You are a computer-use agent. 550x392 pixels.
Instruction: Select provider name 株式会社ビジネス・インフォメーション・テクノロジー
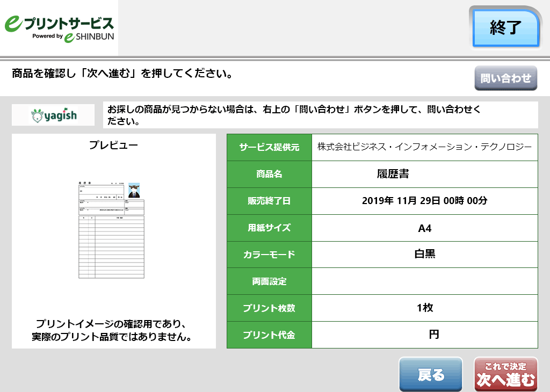coord(424,147)
